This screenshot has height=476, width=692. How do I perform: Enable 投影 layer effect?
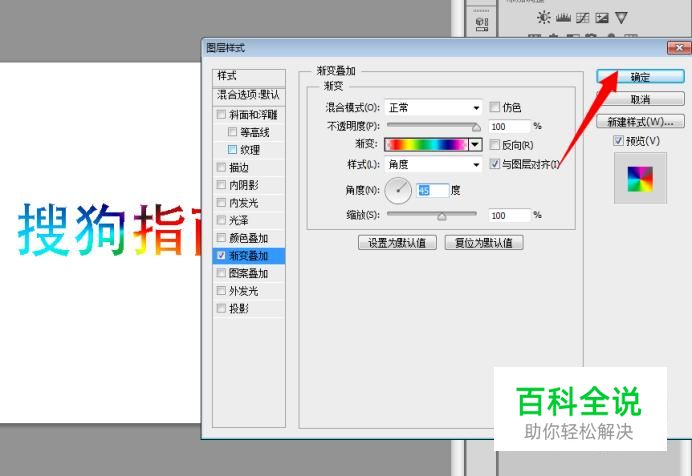[221, 308]
